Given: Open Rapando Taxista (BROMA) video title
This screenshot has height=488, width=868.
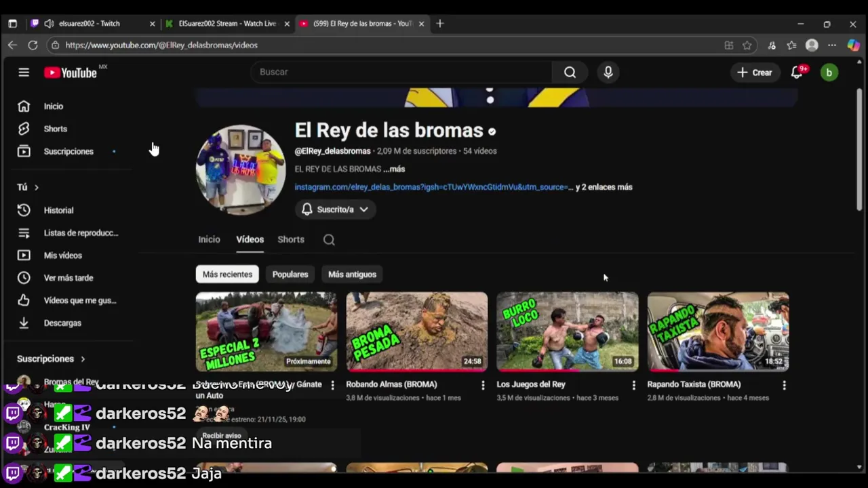Looking at the screenshot, I should tap(694, 384).
